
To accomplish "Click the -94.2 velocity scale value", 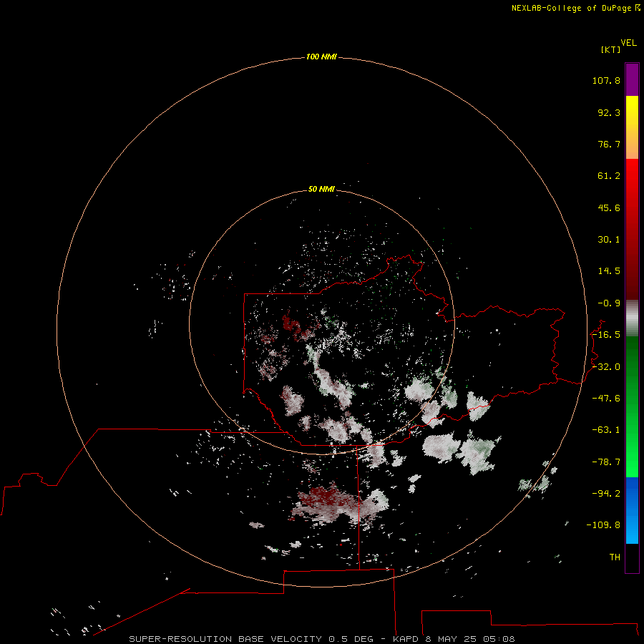I will pos(606,494).
